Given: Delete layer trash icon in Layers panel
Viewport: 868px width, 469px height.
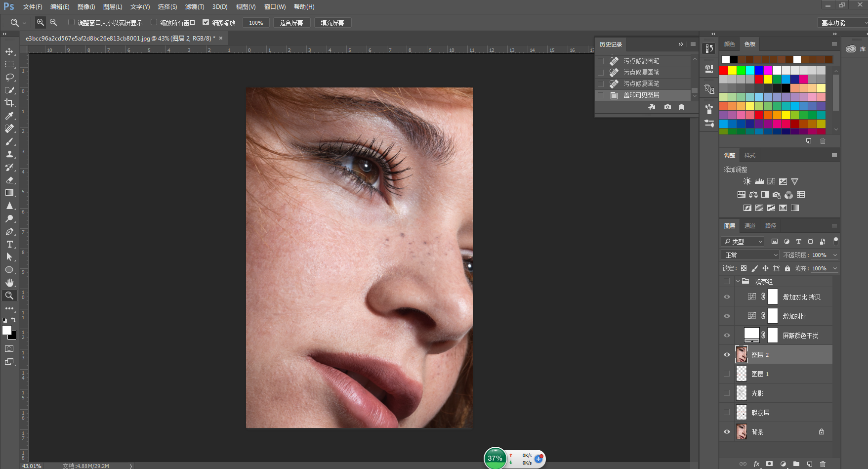Looking at the screenshot, I should click(823, 464).
